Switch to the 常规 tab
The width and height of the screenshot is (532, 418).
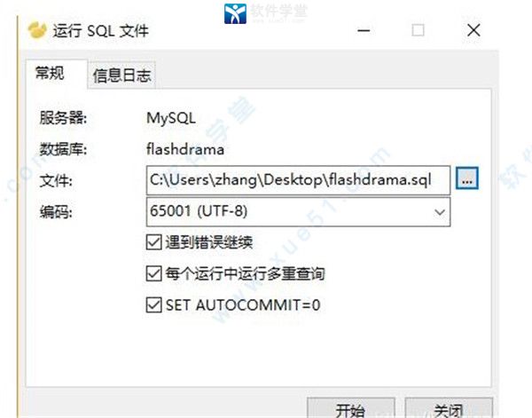point(50,73)
